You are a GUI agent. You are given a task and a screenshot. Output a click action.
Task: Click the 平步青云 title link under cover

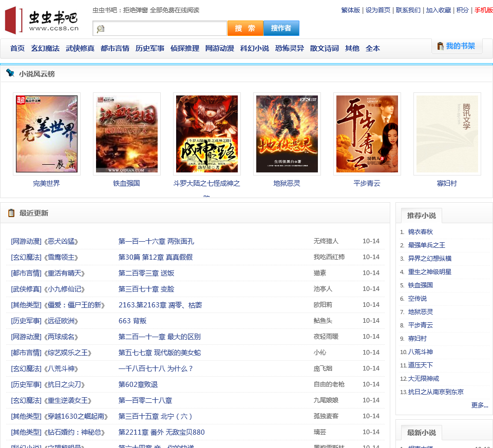[367, 184]
